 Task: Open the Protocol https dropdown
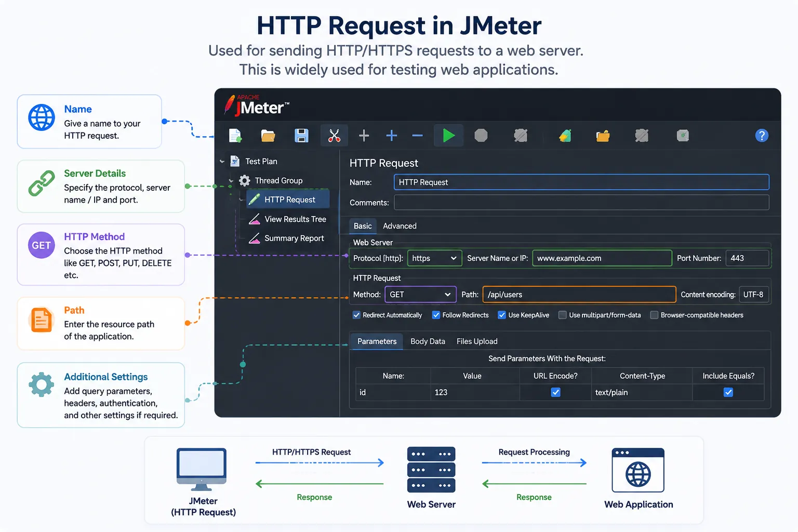[x=435, y=258]
